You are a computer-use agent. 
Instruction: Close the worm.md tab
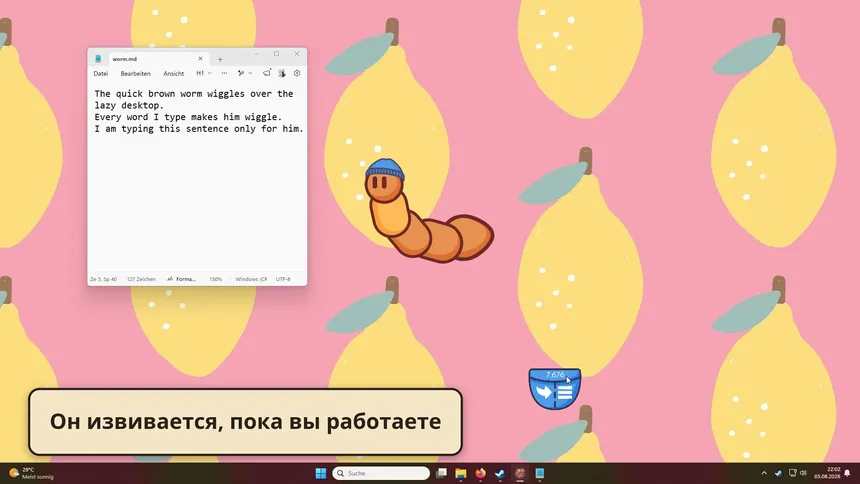pyautogui.click(x=200, y=59)
